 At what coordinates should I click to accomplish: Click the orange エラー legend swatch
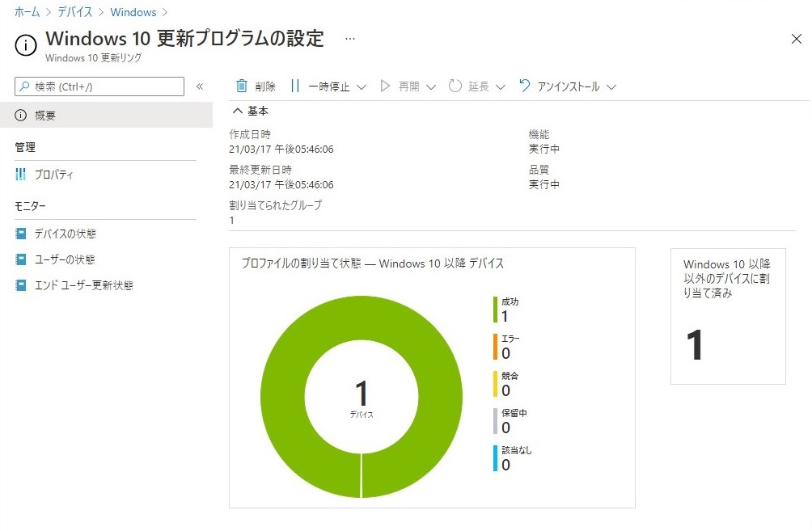pos(495,347)
